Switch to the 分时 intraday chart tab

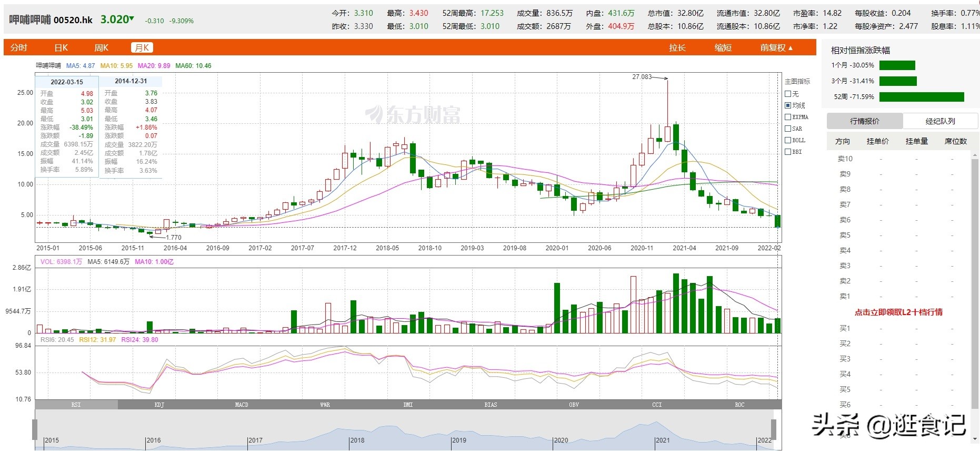point(19,48)
